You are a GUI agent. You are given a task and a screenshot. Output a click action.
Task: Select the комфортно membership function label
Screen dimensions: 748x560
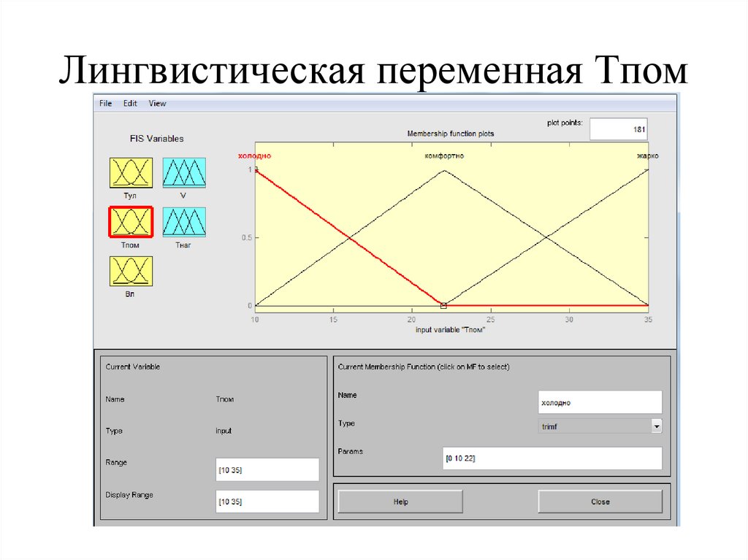444,156
